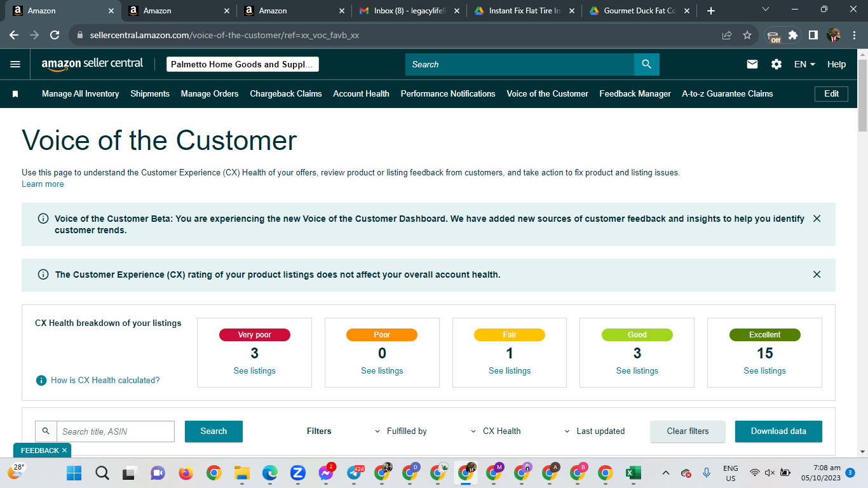Follow the Learn more link
868x488 pixels.
point(43,184)
